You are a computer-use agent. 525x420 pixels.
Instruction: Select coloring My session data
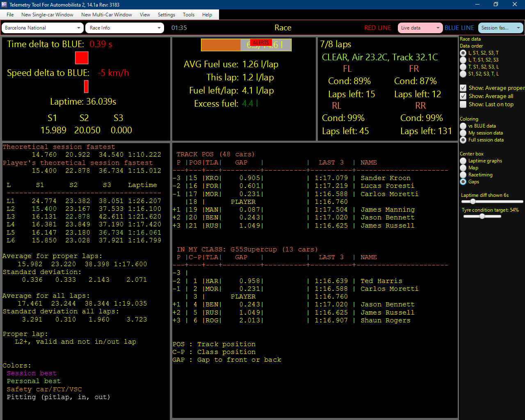click(x=463, y=133)
